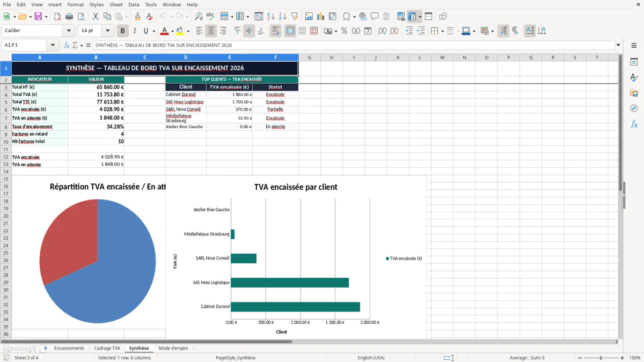Toggle Align Right button
Screen dimensions: 644x362
click(x=223, y=31)
